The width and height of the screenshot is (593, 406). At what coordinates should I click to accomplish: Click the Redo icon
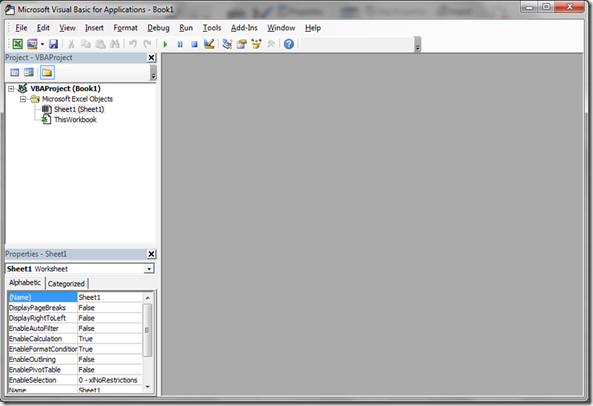pos(147,44)
